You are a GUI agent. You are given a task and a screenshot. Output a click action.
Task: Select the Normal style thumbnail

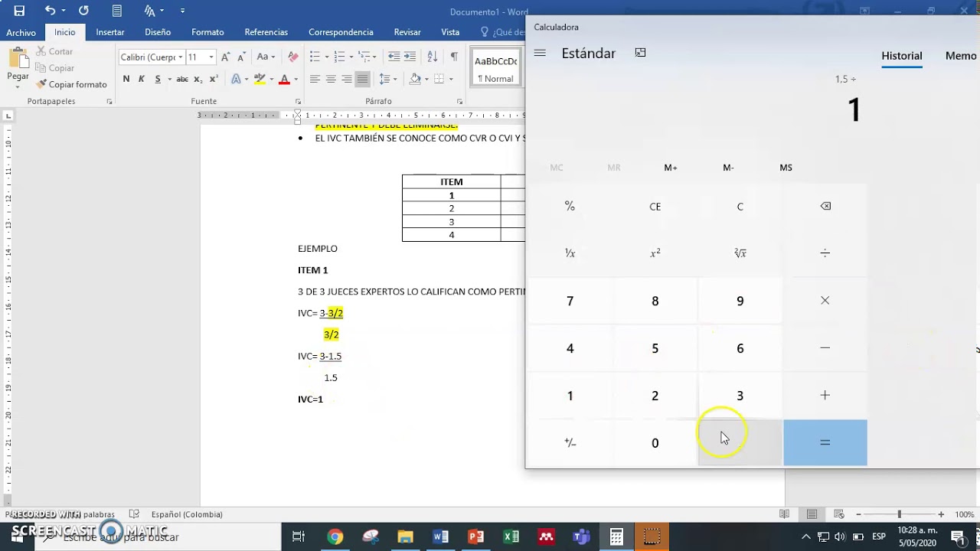coord(495,68)
